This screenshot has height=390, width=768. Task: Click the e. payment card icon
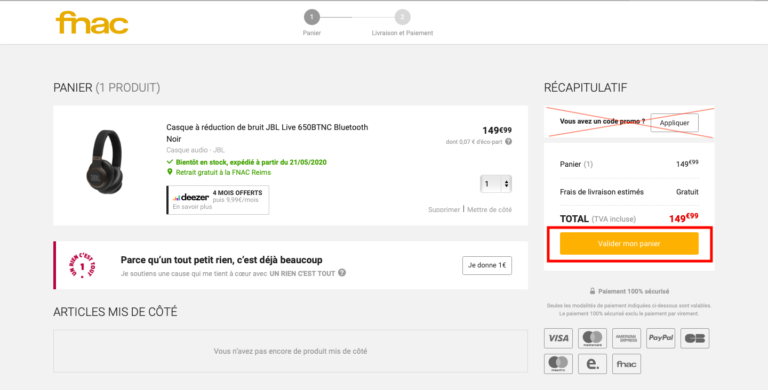click(x=592, y=364)
